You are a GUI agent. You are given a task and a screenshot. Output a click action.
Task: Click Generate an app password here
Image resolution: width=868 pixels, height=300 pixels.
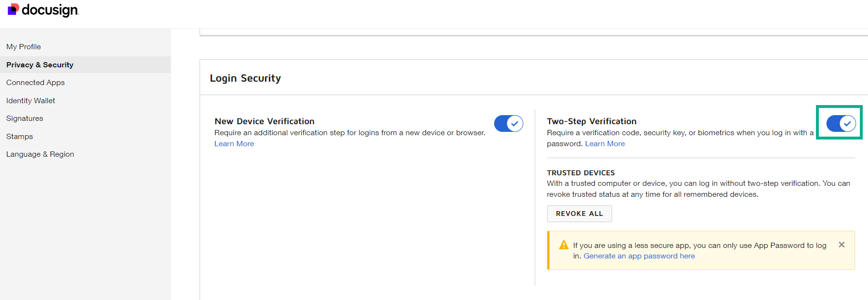pos(639,256)
